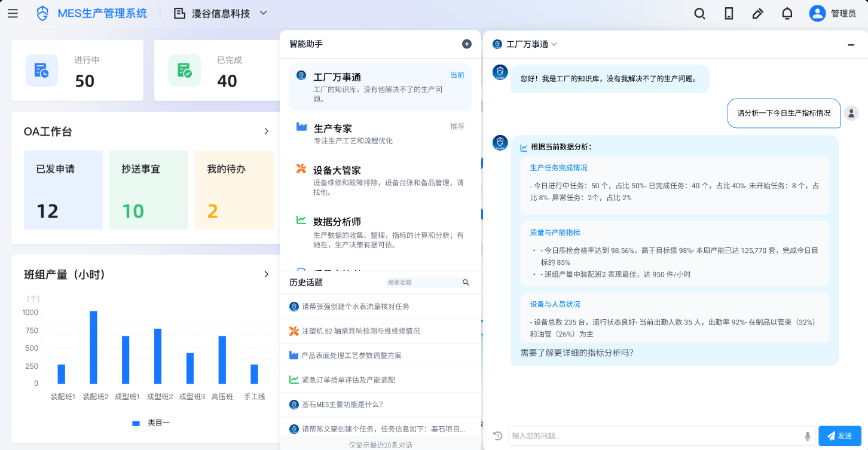868x450 pixels.
Task: Add new assistant with plus icon
Action: click(467, 44)
